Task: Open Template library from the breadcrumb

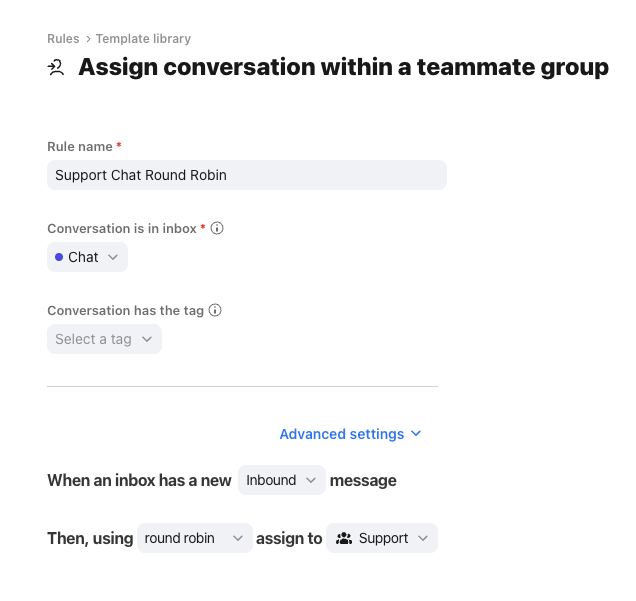Action: [143, 39]
